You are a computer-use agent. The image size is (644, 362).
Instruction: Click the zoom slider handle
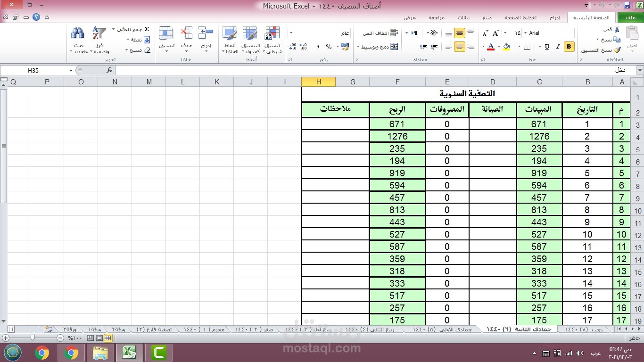click(33, 337)
